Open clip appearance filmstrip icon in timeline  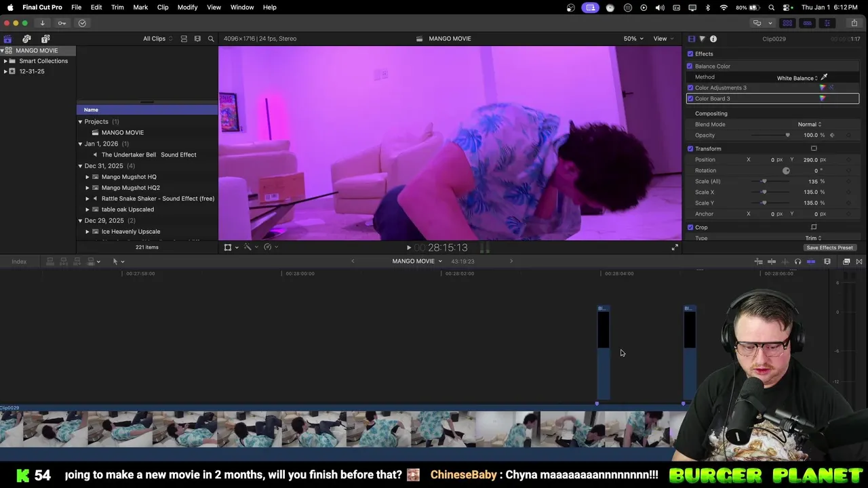(827, 262)
